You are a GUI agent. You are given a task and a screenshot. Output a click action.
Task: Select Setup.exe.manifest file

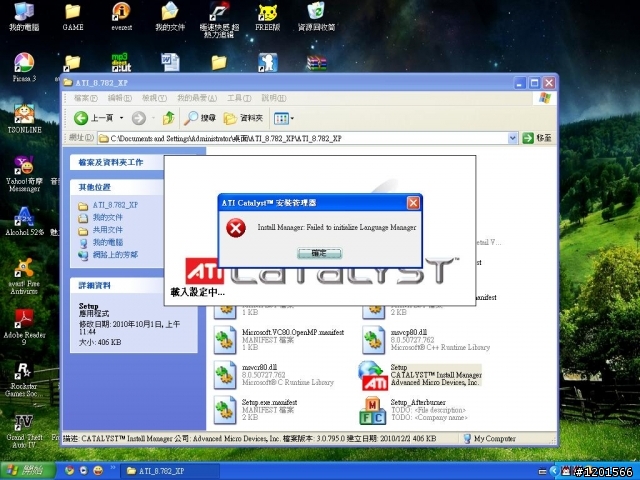256,410
